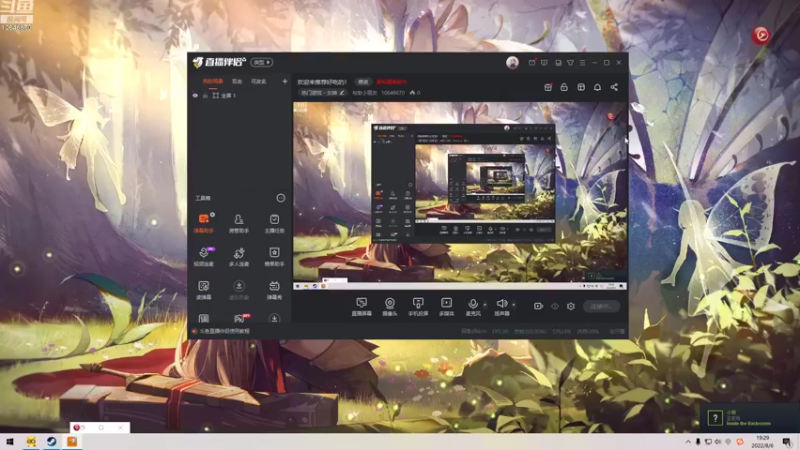Click the calendar icon with red dot above preview

pos(548,87)
